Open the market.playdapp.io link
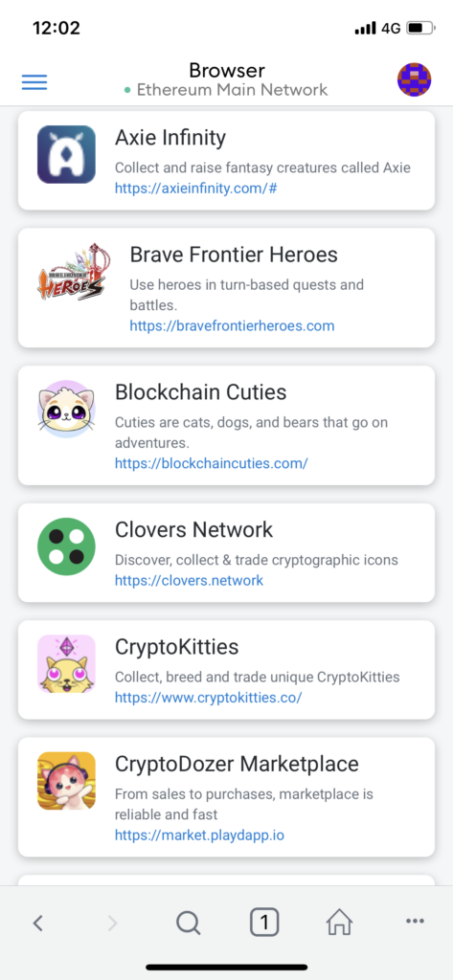Screen dimensions: 453x980 point(199,835)
